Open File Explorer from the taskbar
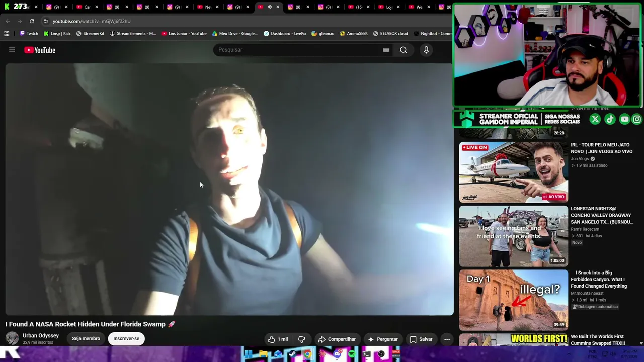 click(x=263, y=354)
